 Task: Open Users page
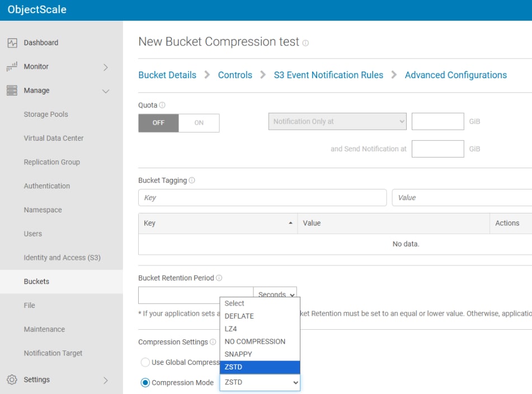[33, 234]
